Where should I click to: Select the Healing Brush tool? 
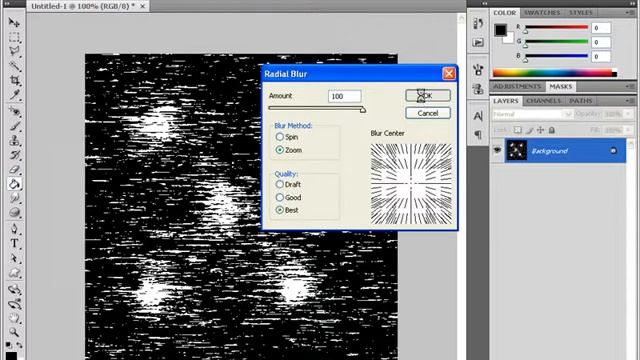pyautogui.click(x=14, y=111)
